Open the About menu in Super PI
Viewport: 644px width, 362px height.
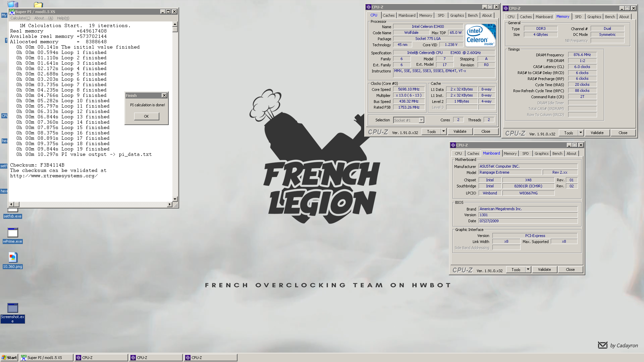tap(44, 18)
